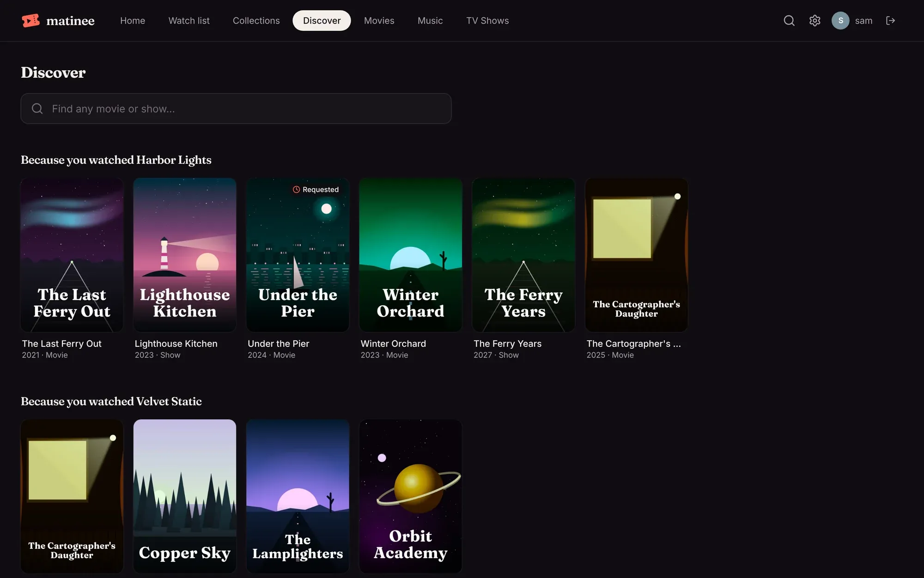Click the Under the Pier title below its poster
The image size is (924, 578).
coord(278,344)
